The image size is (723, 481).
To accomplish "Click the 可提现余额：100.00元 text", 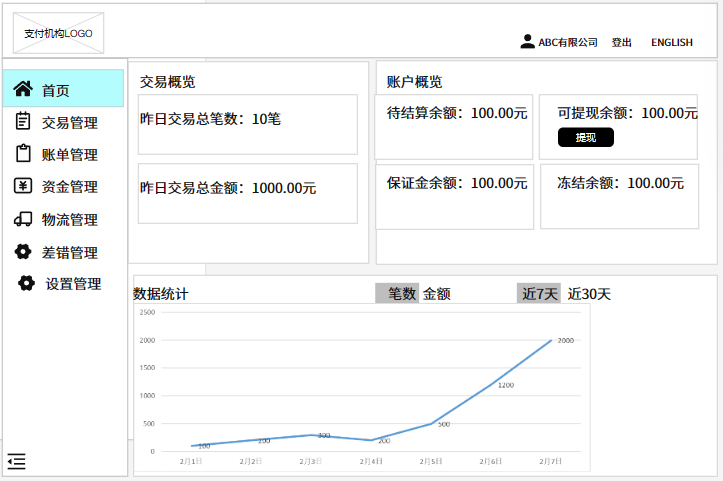I will (x=628, y=113).
